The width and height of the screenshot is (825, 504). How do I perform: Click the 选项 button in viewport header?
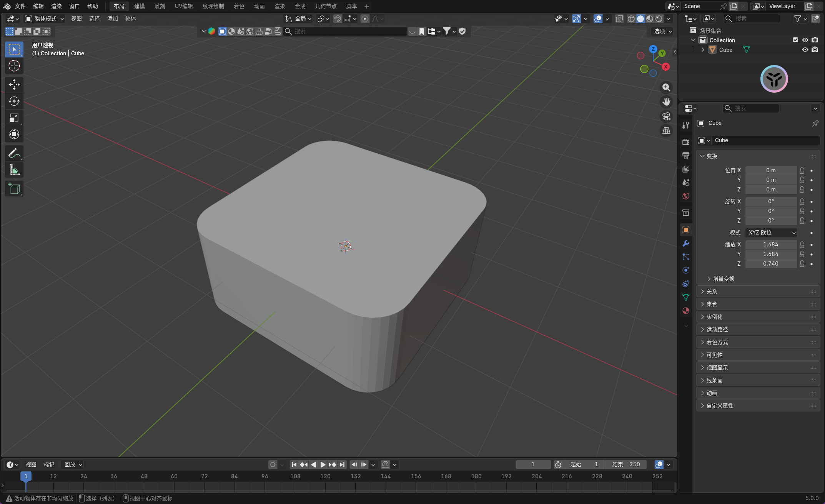click(x=663, y=31)
